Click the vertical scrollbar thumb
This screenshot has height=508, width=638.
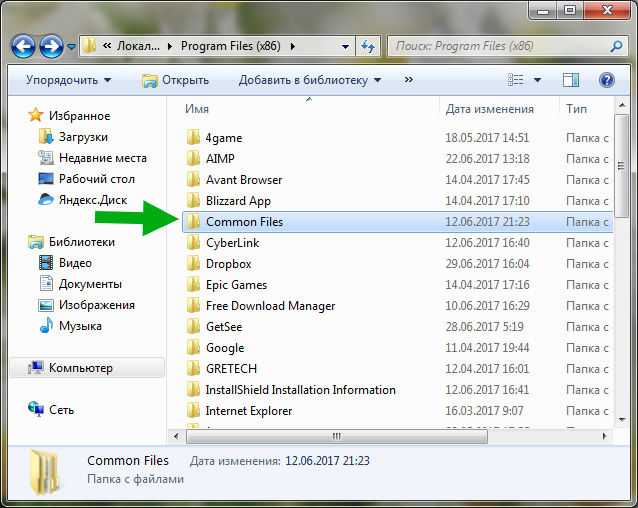(x=621, y=166)
